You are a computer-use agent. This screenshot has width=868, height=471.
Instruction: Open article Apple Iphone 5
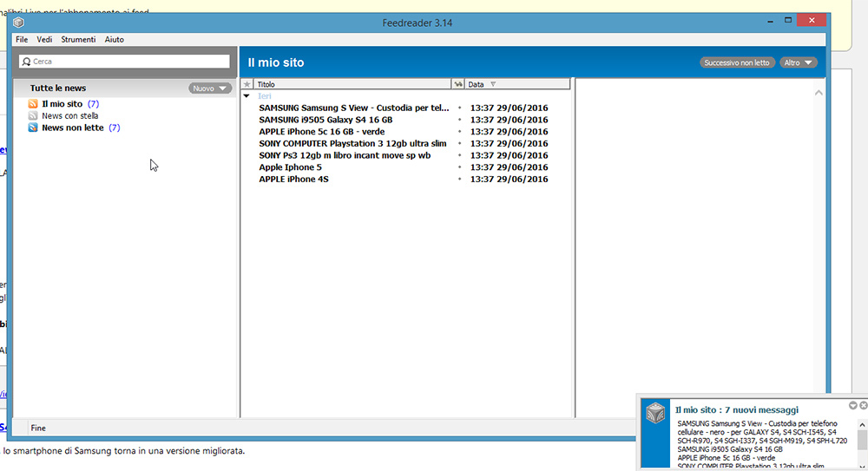(290, 167)
